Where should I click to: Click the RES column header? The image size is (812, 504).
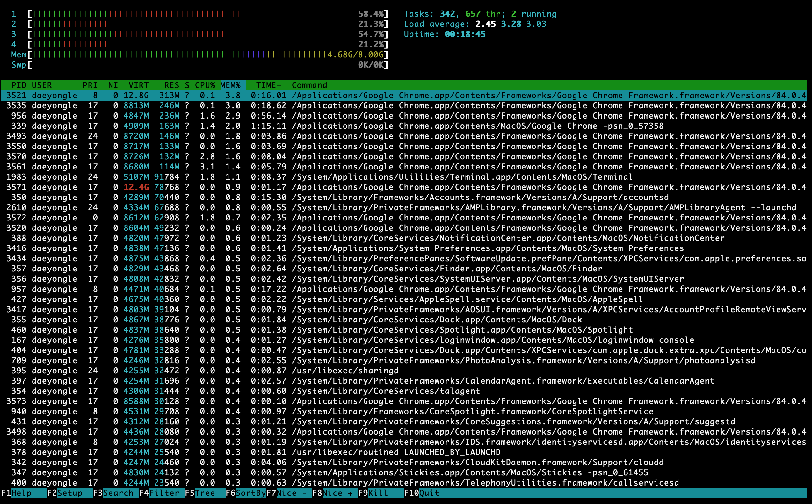point(171,85)
